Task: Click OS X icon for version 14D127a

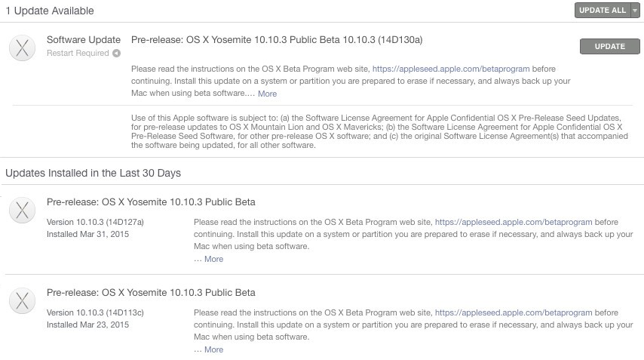Action: 22,211
